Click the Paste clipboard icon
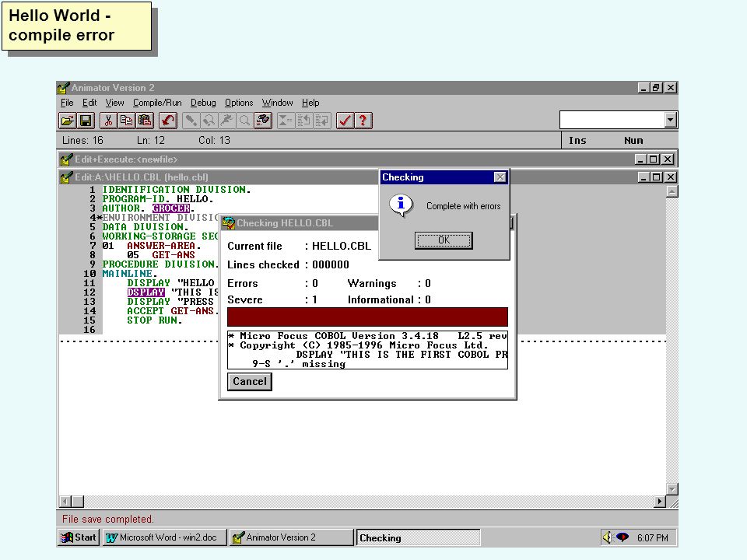This screenshot has height=560, width=747. (145, 121)
